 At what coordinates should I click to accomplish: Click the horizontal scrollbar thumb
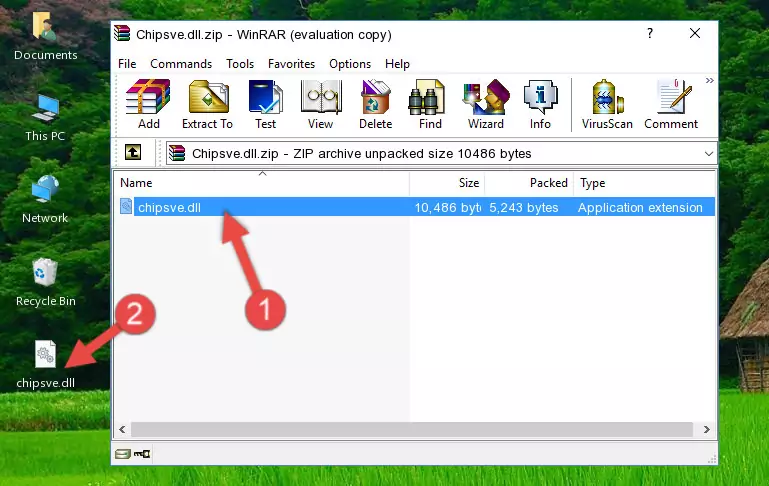point(411,430)
